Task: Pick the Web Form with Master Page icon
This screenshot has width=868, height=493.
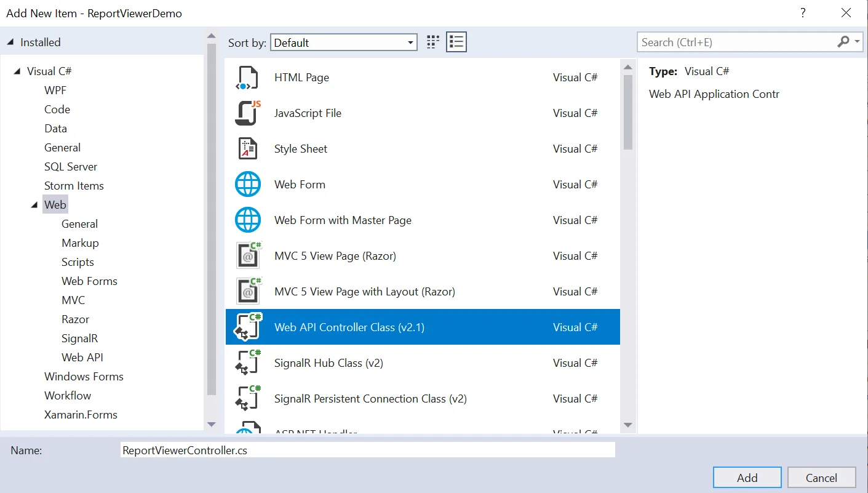Action: pos(248,220)
